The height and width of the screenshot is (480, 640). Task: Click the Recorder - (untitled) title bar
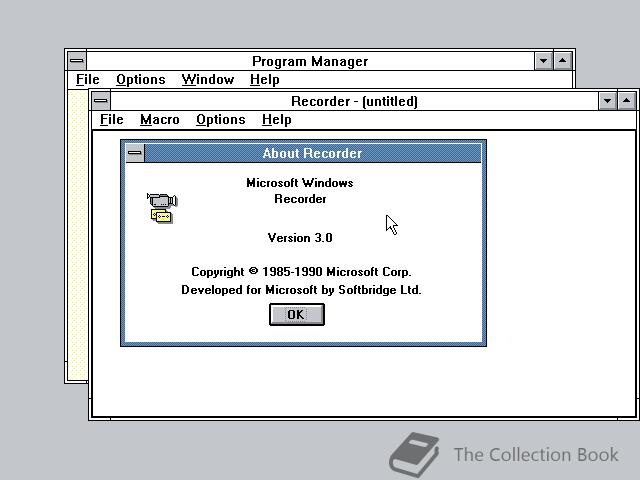(354, 101)
